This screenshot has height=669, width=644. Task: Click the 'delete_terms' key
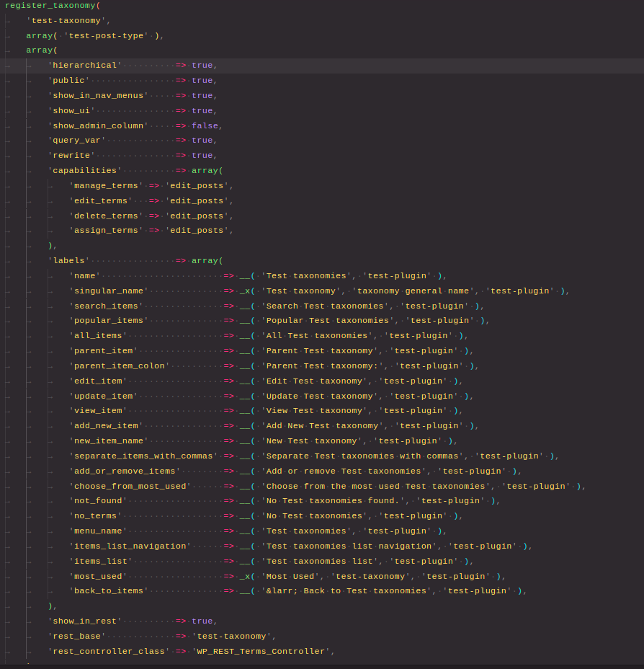pos(106,216)
